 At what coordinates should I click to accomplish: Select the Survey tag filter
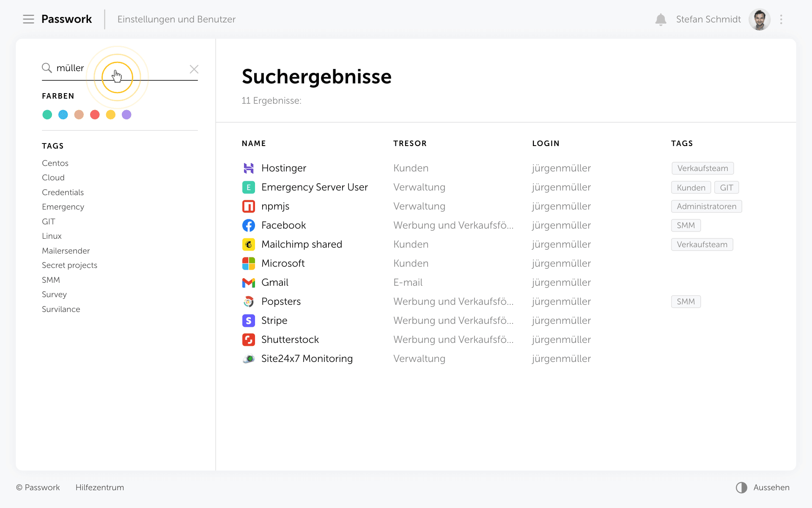tap(54, 294)
